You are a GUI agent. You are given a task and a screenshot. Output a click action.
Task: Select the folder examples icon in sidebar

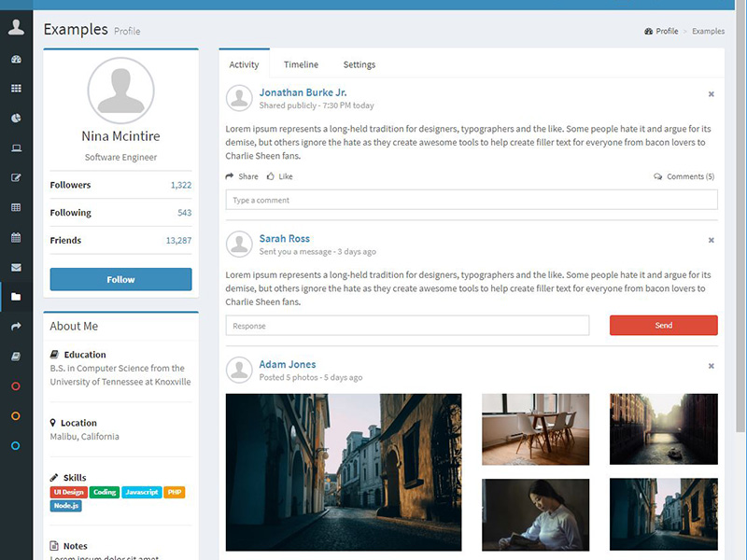pos(16,297)
